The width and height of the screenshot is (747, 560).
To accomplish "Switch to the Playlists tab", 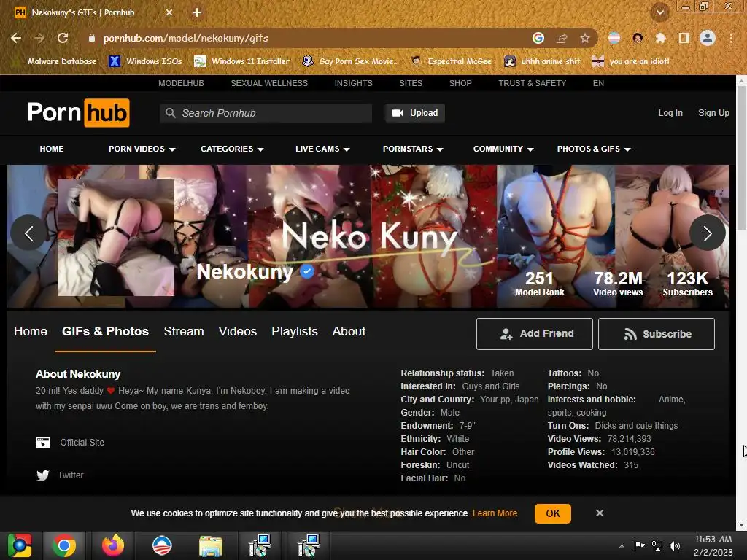I will 295,331.
